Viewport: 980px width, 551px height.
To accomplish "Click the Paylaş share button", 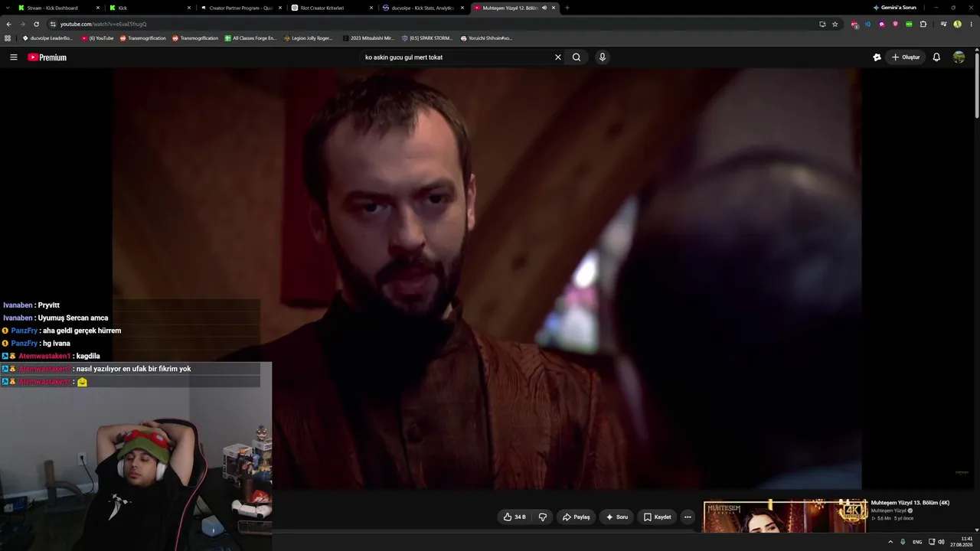I will 577,517.
